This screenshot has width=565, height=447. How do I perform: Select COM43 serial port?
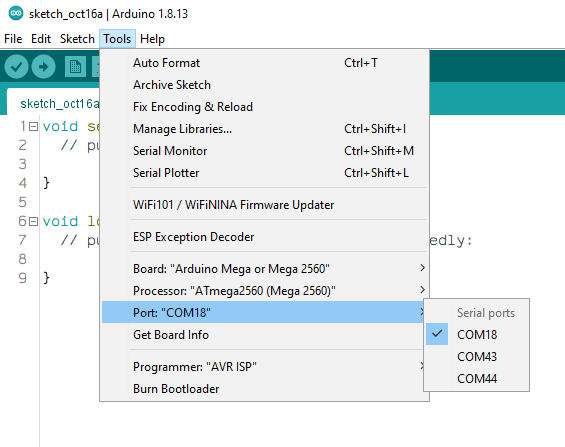point(476,357)
